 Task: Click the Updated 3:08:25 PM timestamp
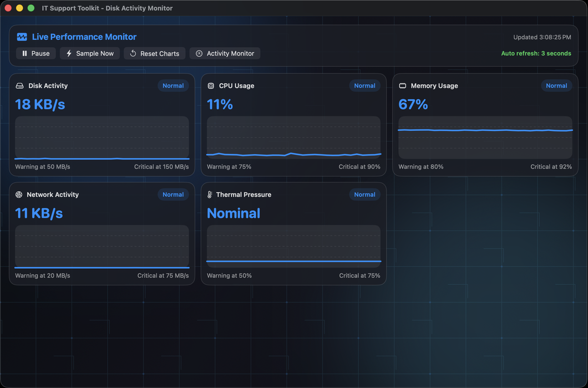[x=543, y=37]
